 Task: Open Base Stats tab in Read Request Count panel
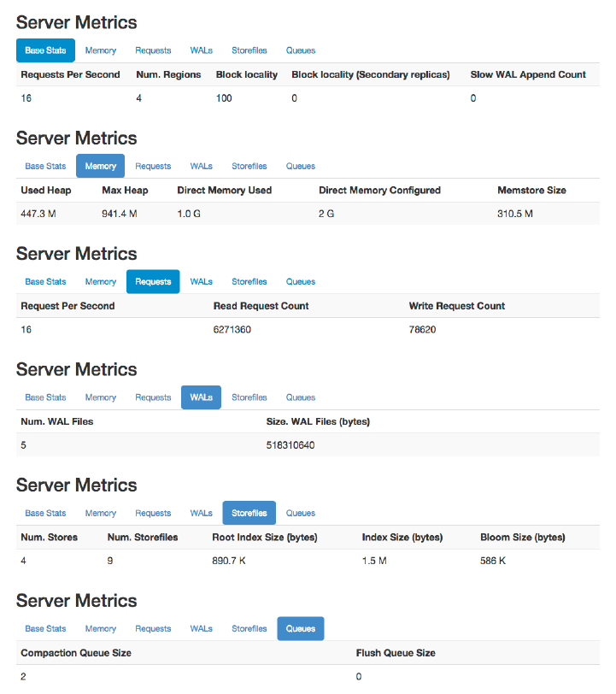pos(45,281)
